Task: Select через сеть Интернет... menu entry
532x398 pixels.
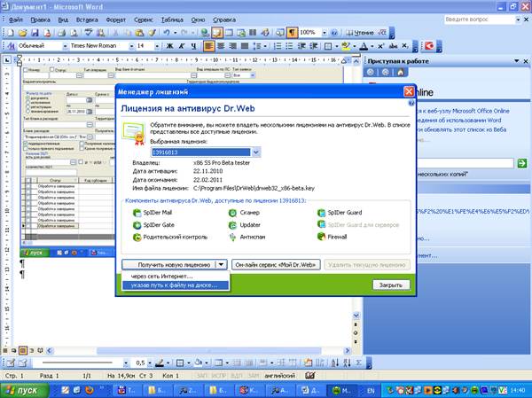Action: (162, 277)
